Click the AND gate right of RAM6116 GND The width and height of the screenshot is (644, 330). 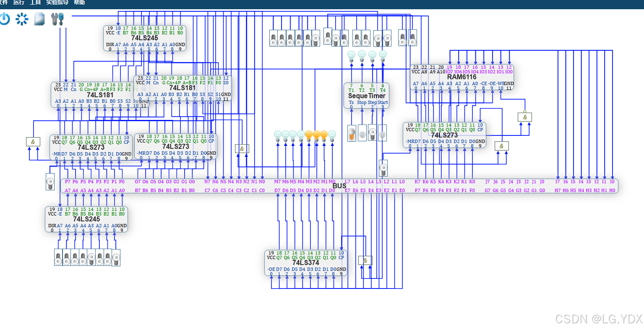524,117
